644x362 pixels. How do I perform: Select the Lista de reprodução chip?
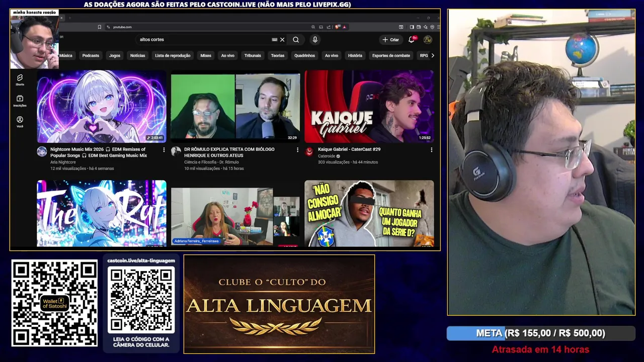click(173, 56)
